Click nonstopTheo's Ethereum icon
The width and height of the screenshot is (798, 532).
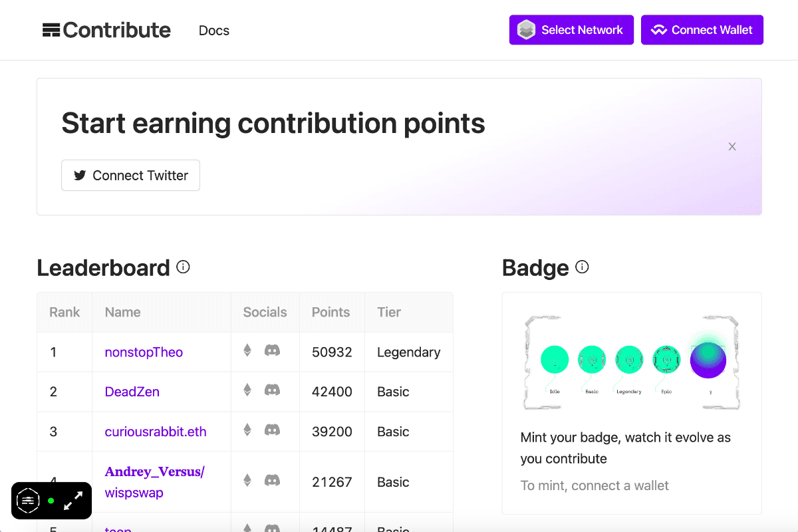tap(247, 350)
